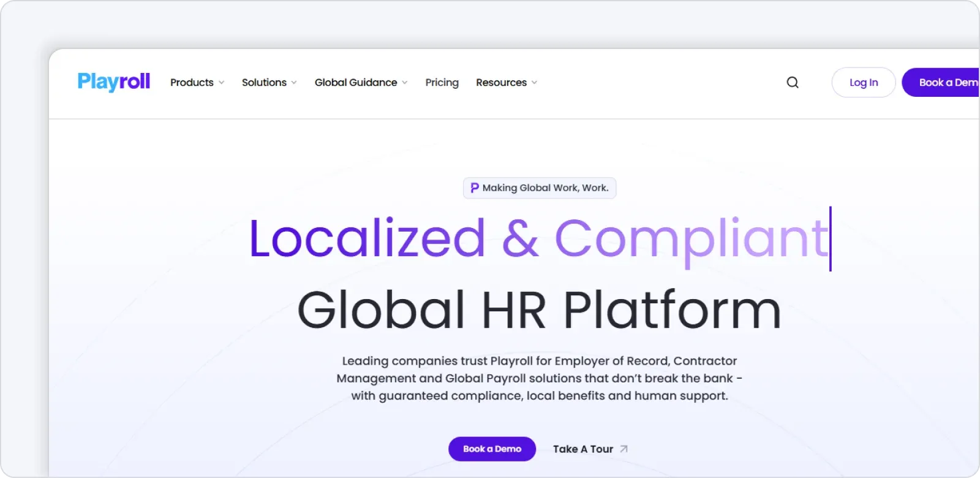Click the Playroll logo in the header
Viewport: 980px width, 478px height.
click(113, 82)
